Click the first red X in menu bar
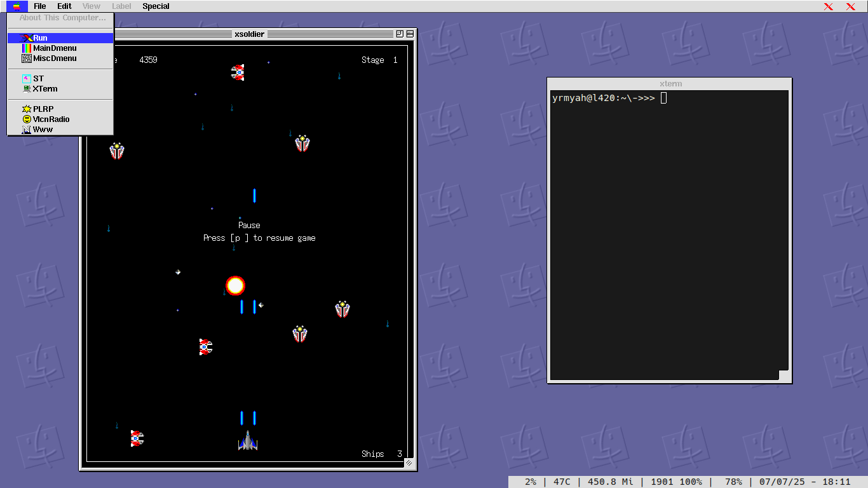The width and height of the screenshot is (868, 488). point(829,6)
